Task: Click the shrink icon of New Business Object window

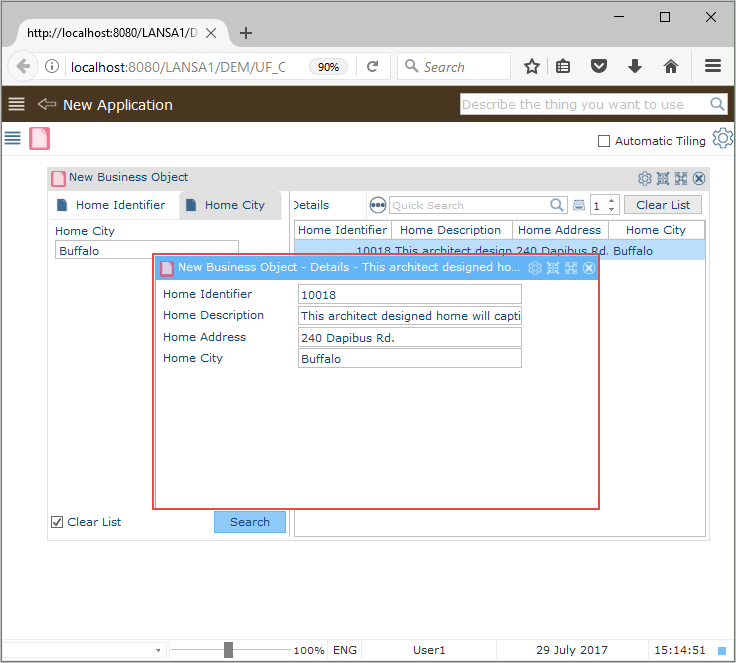Action: pos(663,178)
